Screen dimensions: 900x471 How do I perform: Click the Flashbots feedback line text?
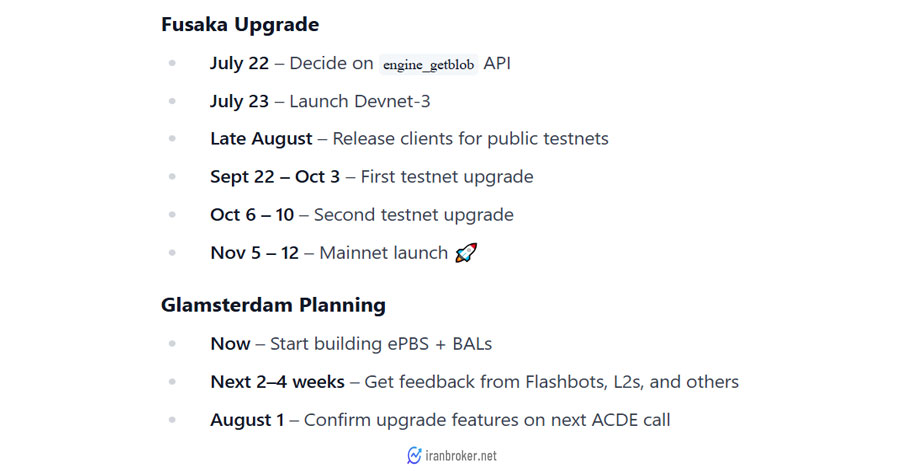552,382
